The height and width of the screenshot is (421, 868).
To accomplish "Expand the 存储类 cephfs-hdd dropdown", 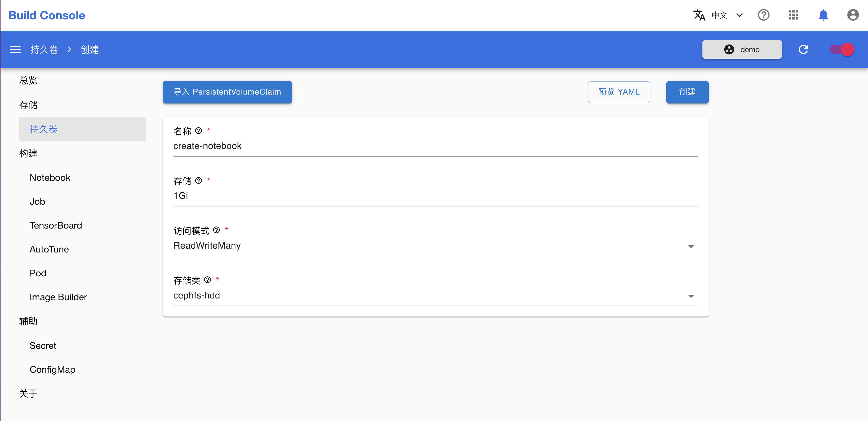I will tap(435, 296).
